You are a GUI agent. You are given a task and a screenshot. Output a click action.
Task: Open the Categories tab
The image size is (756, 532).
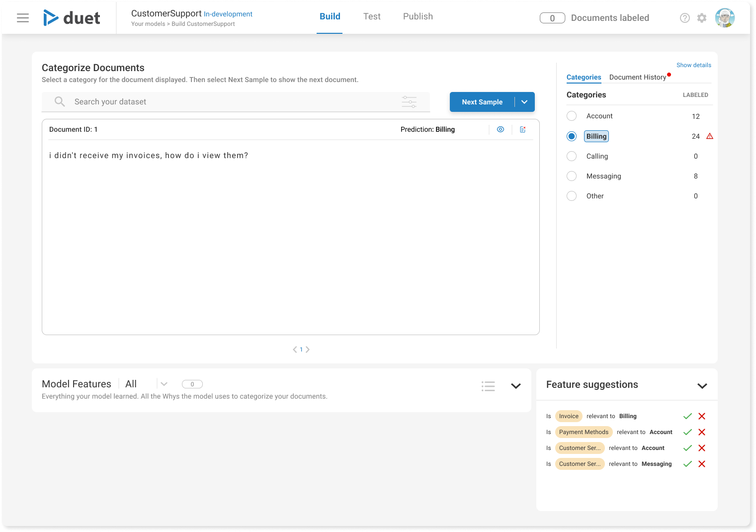tap(584, 77)
